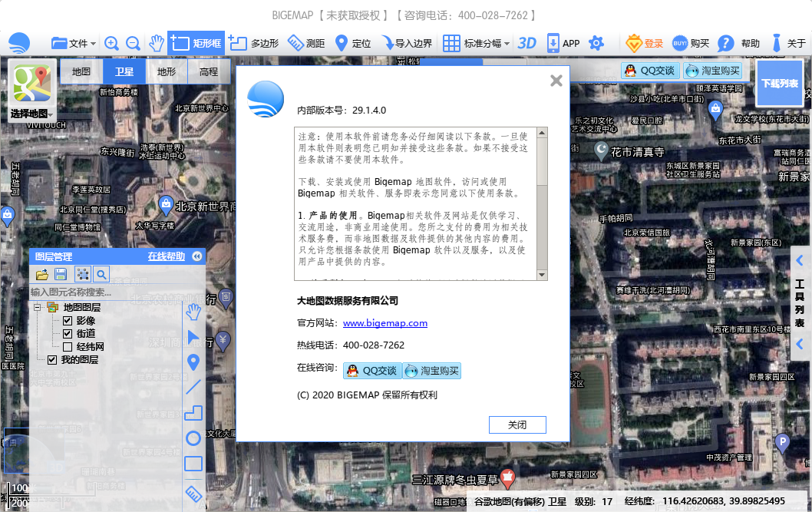The height and width of the screenshot is (512, 812).
Task: Select the draw line tool
Action: [x=193, y=388]
